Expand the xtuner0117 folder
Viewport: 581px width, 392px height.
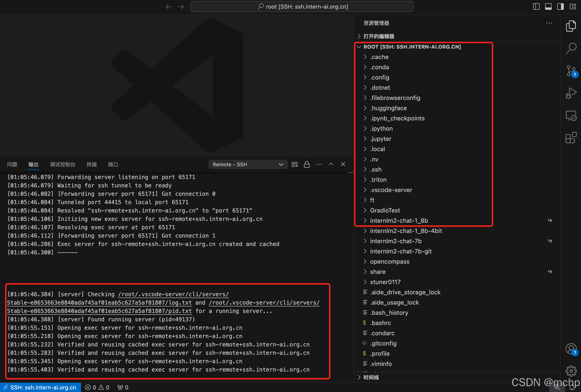(457, 282)
